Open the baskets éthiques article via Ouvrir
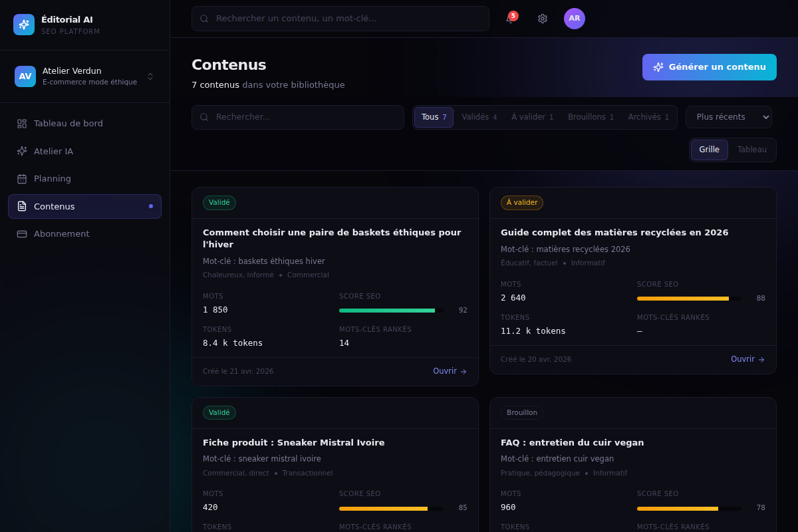The image size is (798, 532). click(x=450, y=372)
